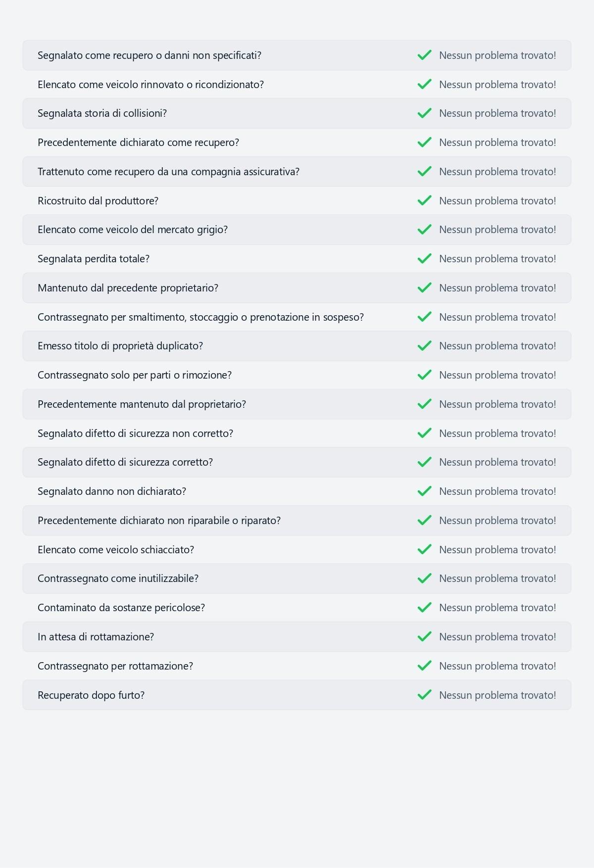The image size is (594, 868).
Task: Click the green check next to 'In attesa di rottamazione?'
Action: pos(424,637)
